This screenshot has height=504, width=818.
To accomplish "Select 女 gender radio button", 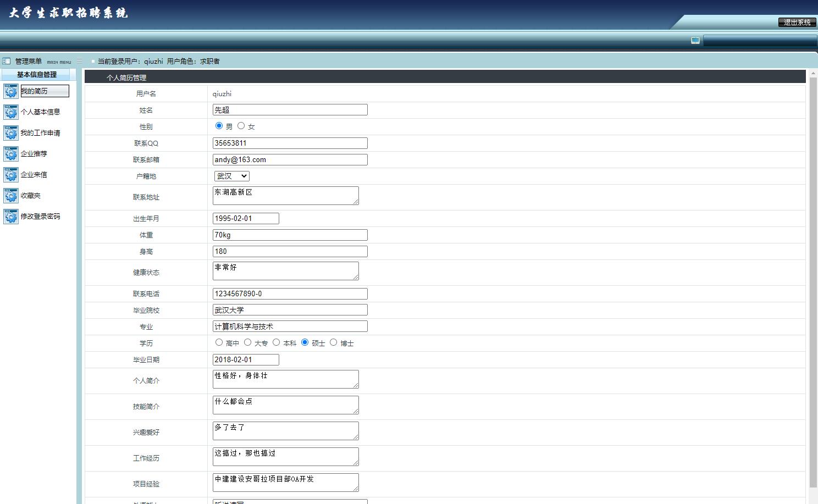I will coord(241,126).
